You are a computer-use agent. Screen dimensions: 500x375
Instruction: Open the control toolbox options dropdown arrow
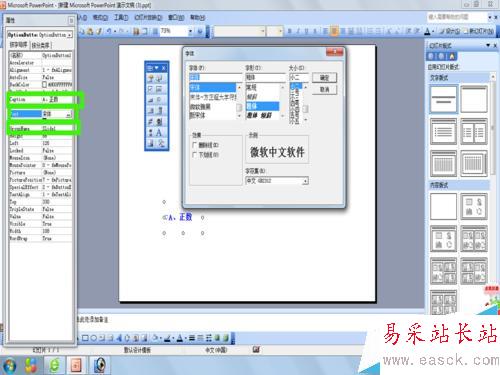156,68
